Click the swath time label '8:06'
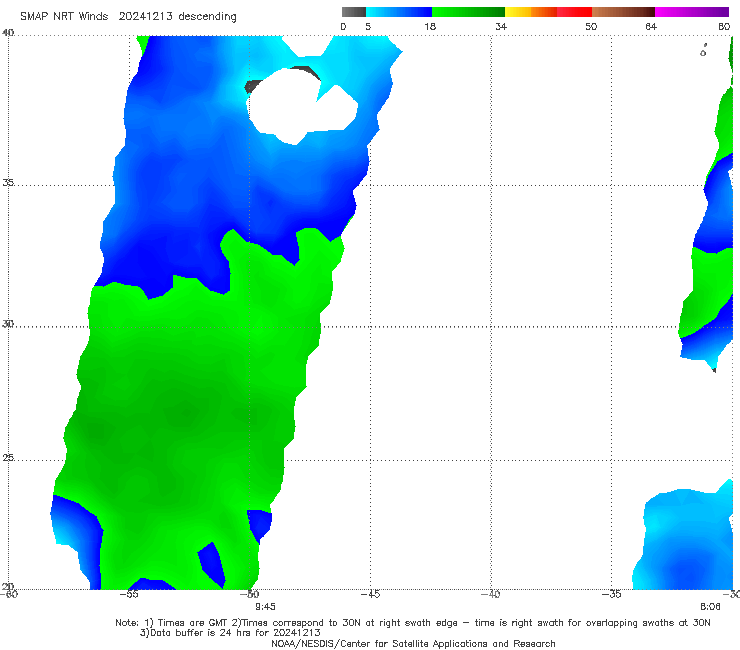 pyautogui.click(x=710, y=607)
